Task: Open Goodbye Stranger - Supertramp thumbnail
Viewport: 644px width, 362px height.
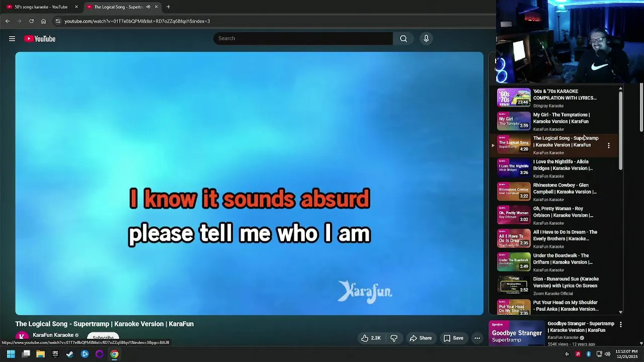Action: click(517, 333)
